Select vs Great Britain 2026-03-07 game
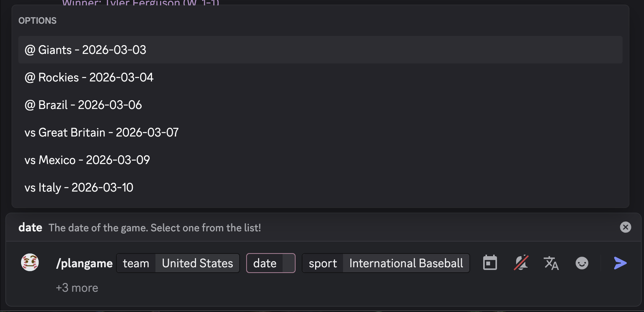Screen dimensions: 644x312 point(101,133)
